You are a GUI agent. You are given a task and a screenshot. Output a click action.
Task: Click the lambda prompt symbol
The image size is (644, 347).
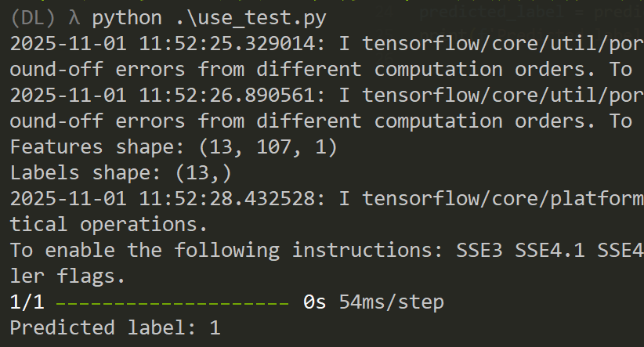76,17
